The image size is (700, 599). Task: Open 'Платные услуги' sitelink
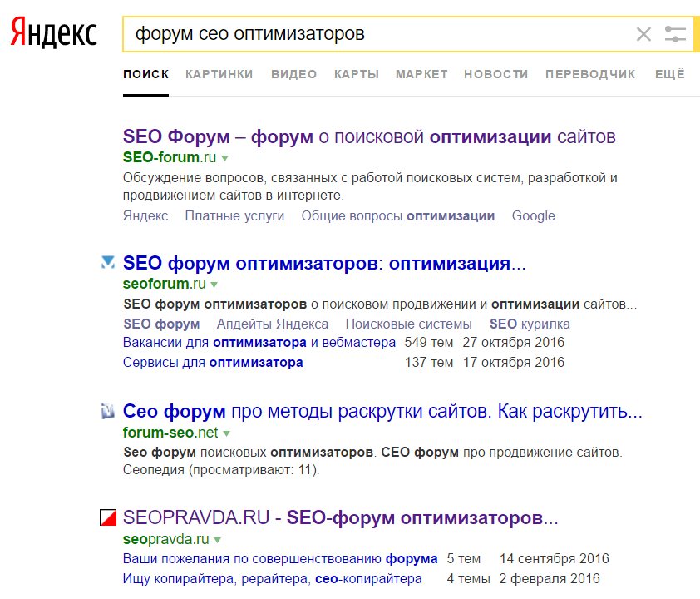point(234,216)
